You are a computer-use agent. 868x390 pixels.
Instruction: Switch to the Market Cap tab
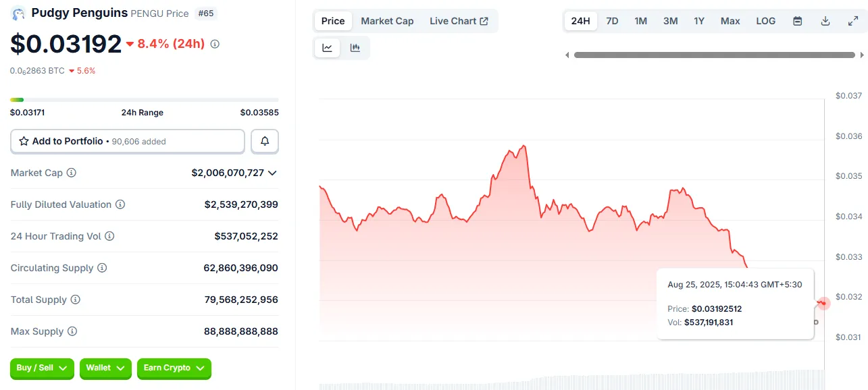tap(387, 21)
